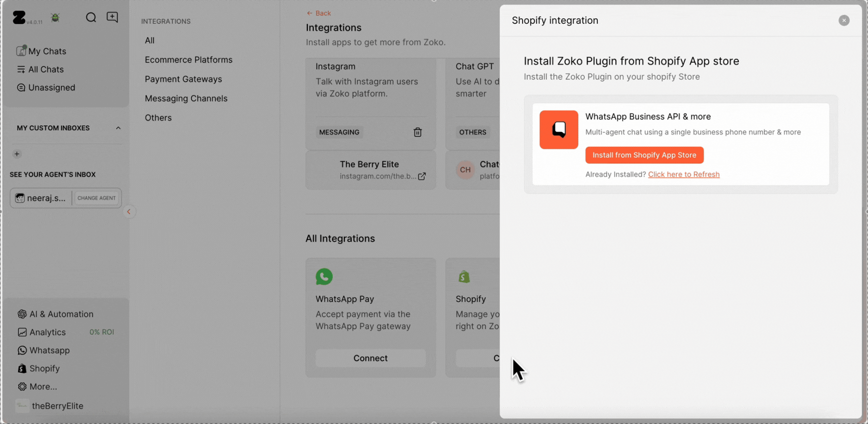
Task: Collapse the sidebar with left chevron
Action: click(129, 212)
